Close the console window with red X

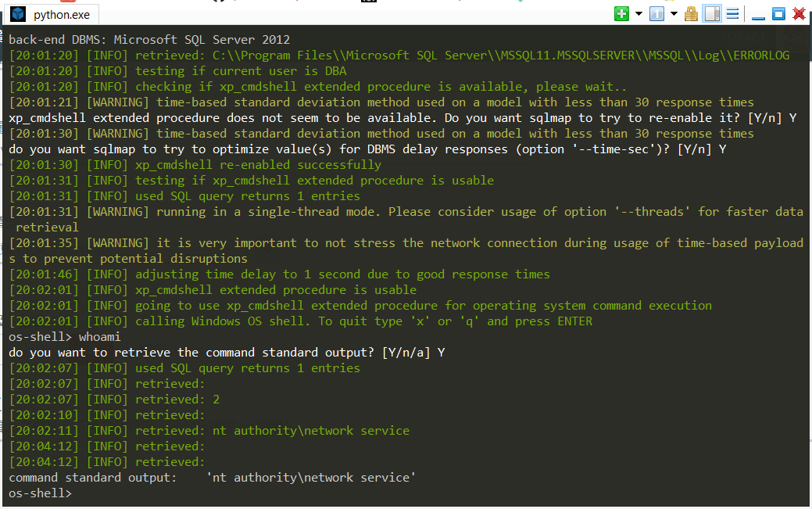pyautogui.click(x=799, y=14)
